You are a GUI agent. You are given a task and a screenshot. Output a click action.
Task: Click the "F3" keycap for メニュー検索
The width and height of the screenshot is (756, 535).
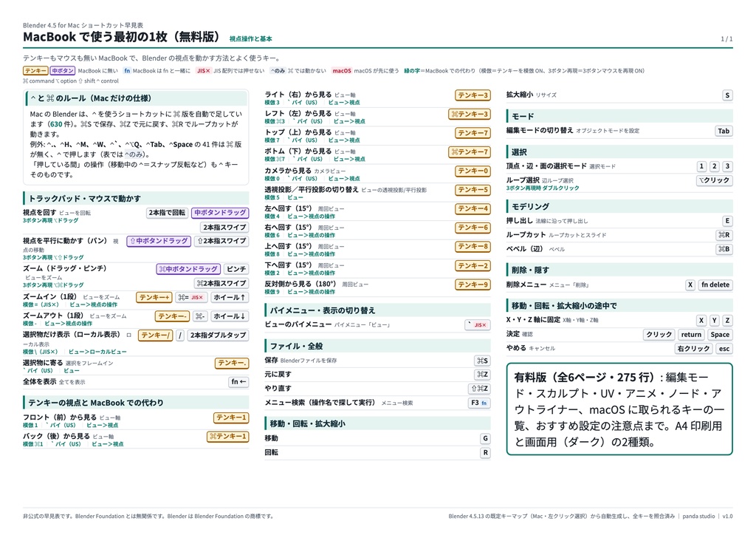tap(479, 403)
